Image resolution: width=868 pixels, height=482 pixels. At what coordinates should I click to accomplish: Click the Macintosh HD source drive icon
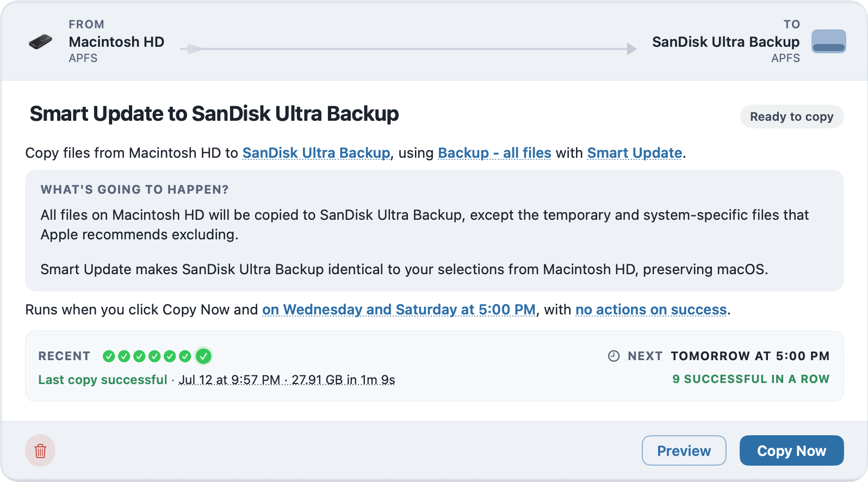point(40,42)
